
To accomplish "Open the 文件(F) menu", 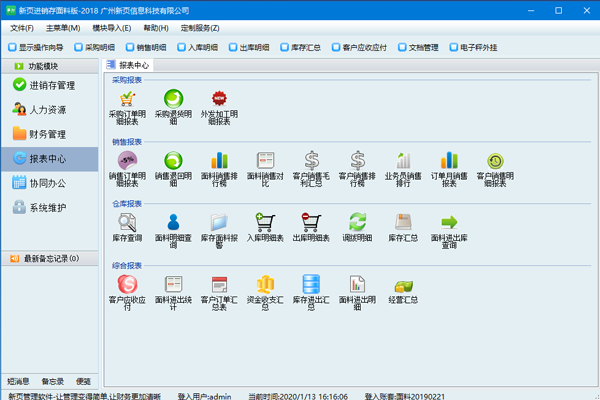I will (x=22, y=28).
